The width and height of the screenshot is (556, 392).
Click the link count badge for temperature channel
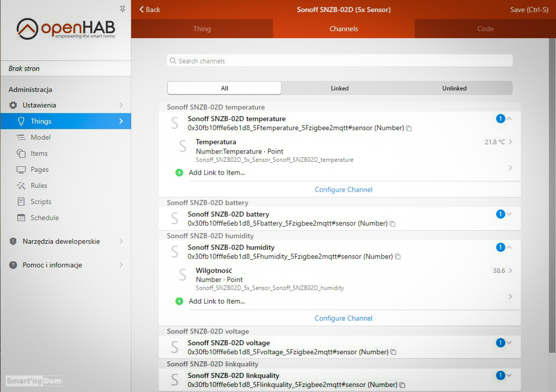pyautogui.click(x=500, y=118)
